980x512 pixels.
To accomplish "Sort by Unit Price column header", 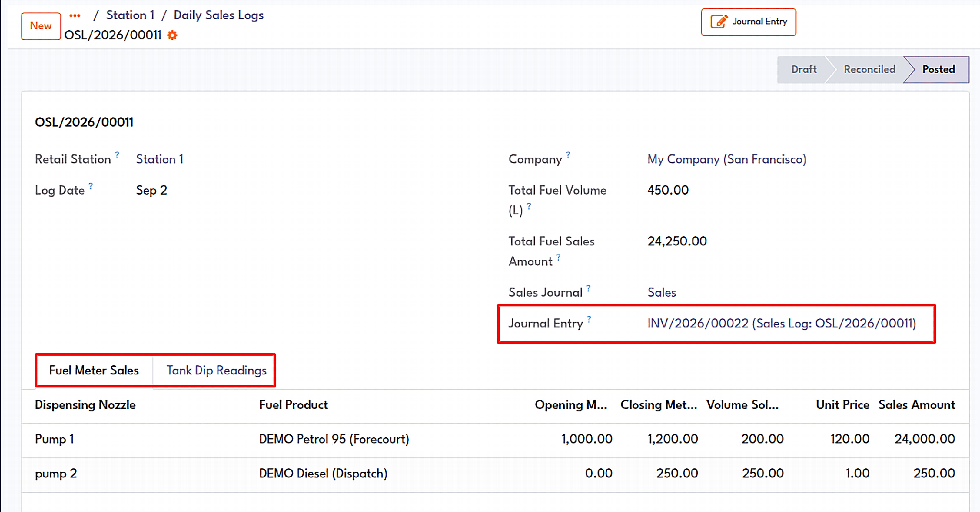I will 842,405.
